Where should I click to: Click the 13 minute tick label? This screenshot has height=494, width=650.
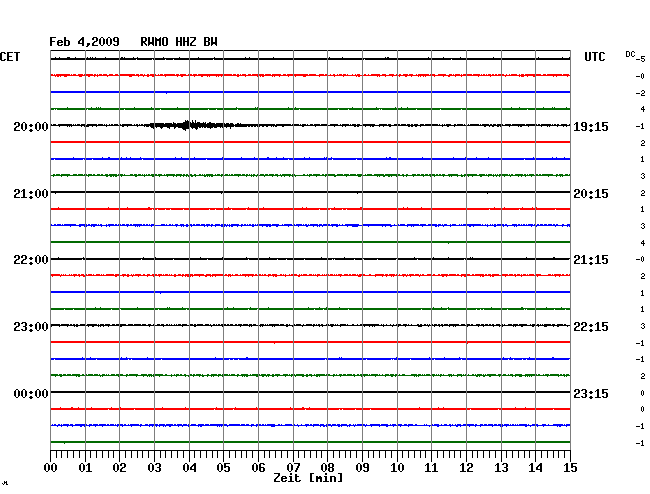(x=501, y=467)
